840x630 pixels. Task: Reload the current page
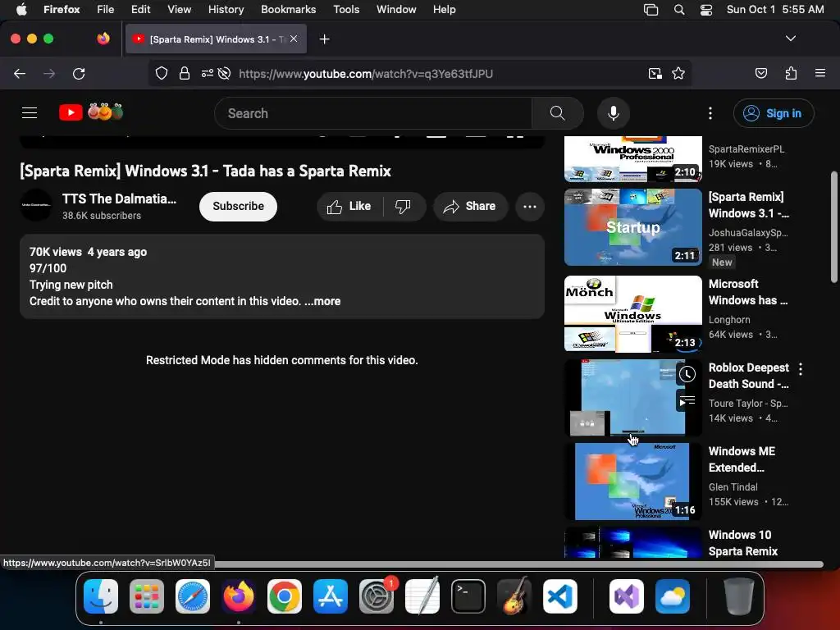(x=79, y=73)
